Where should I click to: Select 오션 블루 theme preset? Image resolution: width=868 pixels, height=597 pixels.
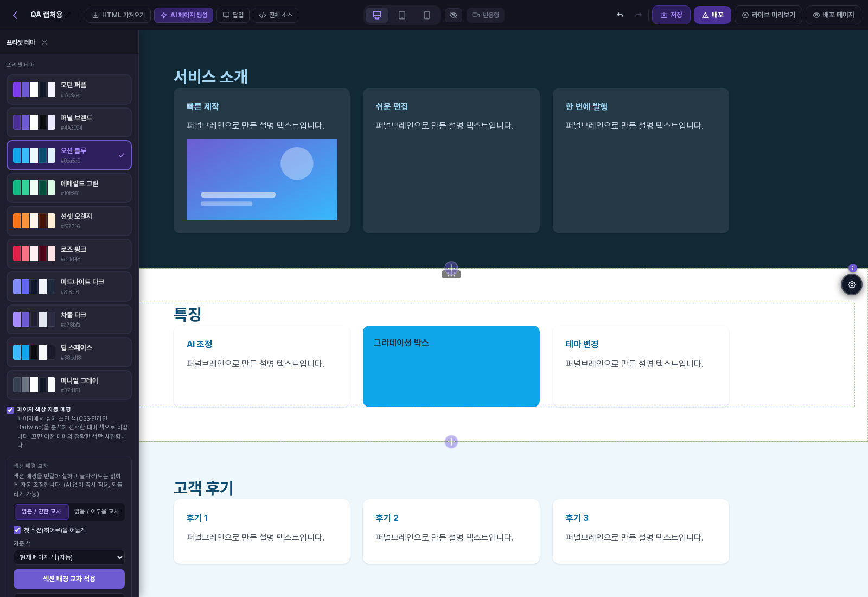69,155
